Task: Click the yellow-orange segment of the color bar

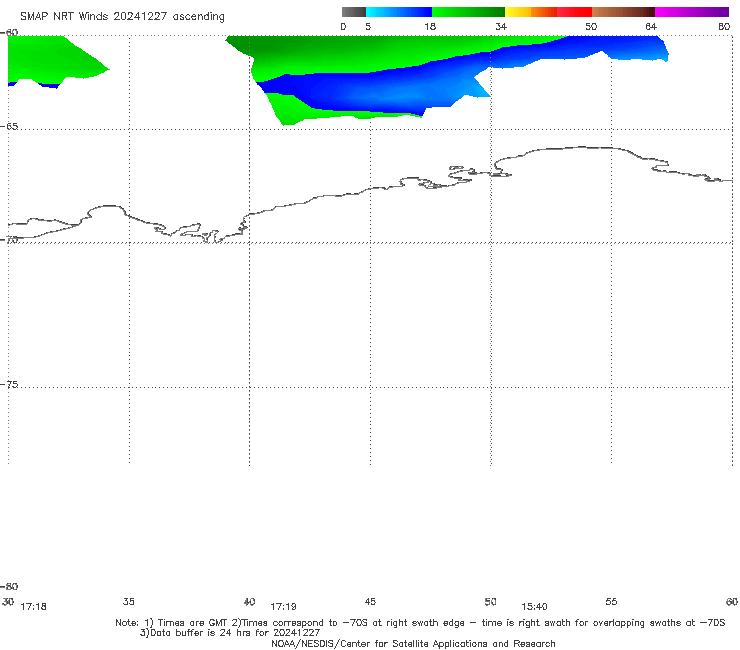Action: pyautogui.click(x=531, y=12)
